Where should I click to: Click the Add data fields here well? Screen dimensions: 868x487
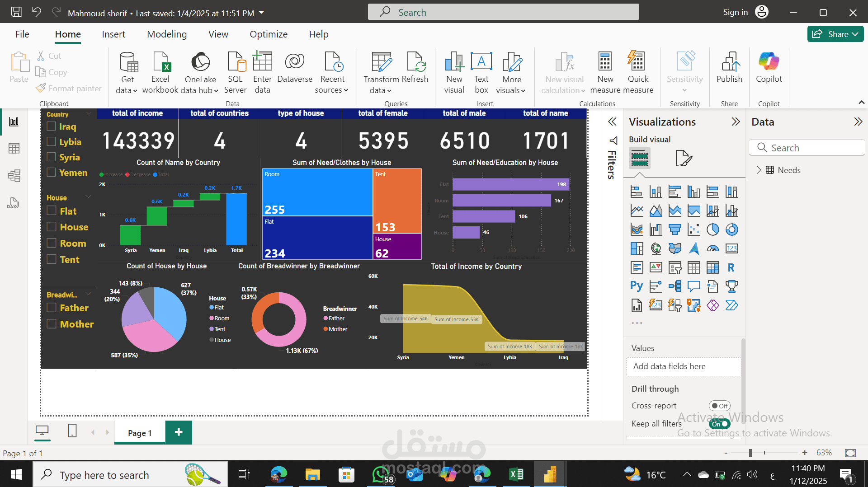(x=684, y=366)
